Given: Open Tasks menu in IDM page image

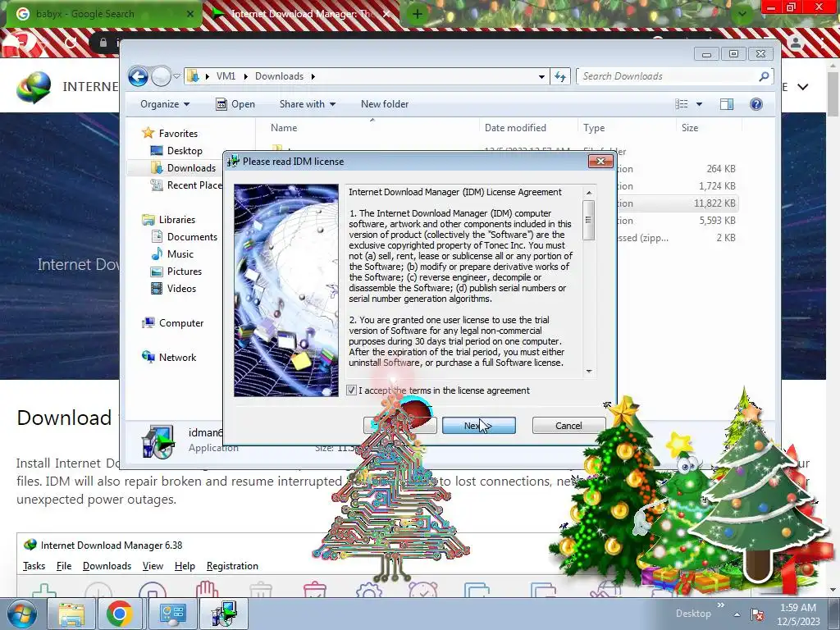Looking at the screenshot, I should pyautogui.click(x=34, y=566).
